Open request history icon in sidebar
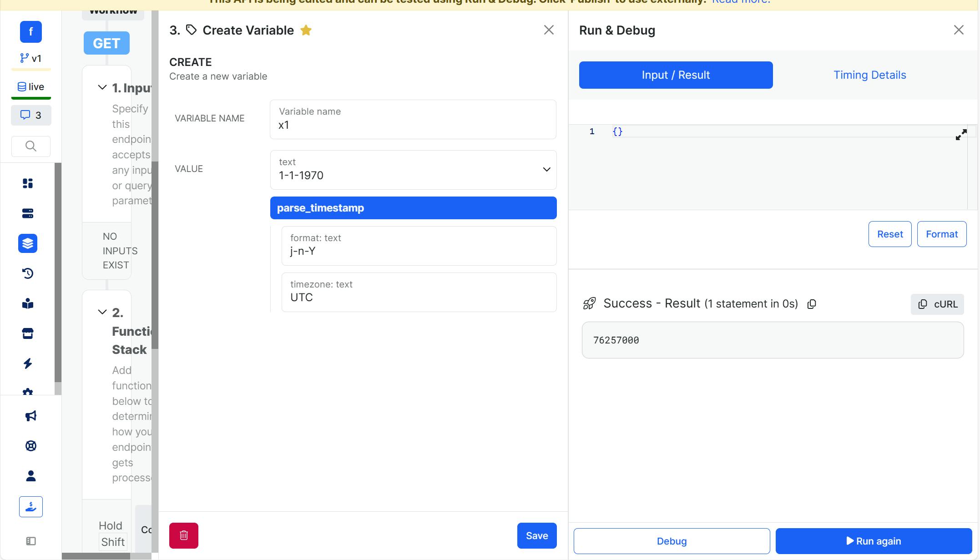980x560 pixels. [28, 273]
